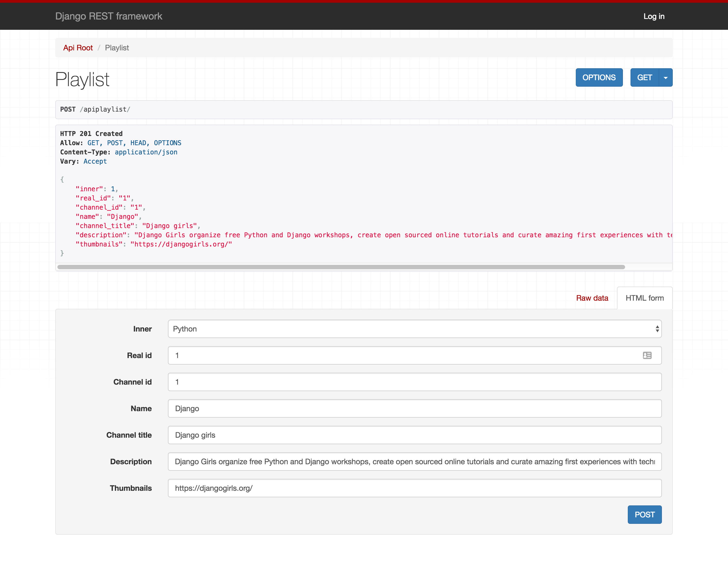Switch to the Raw data tab

[x=592, y=298]
